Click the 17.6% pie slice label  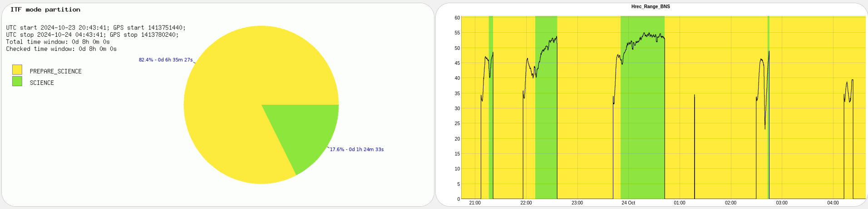pos(356,150)
